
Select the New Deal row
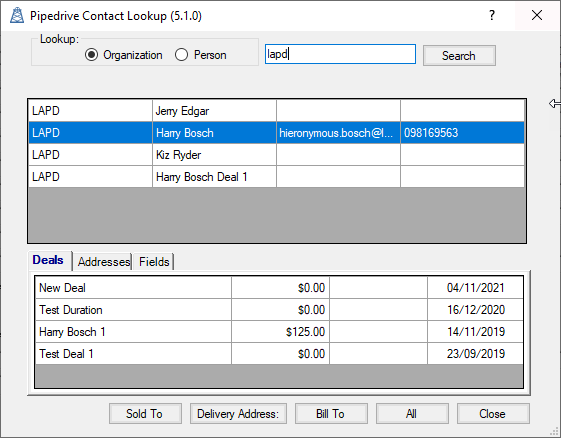tap(279, 287)
